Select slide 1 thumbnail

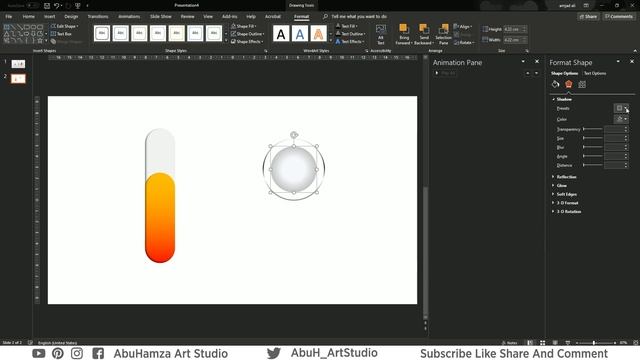[x=18, y=64]
